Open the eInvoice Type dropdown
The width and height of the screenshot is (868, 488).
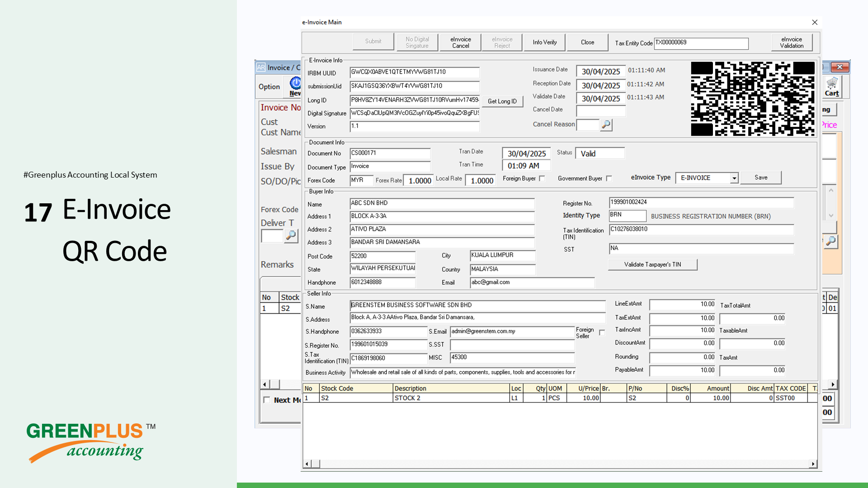point(734,178)
